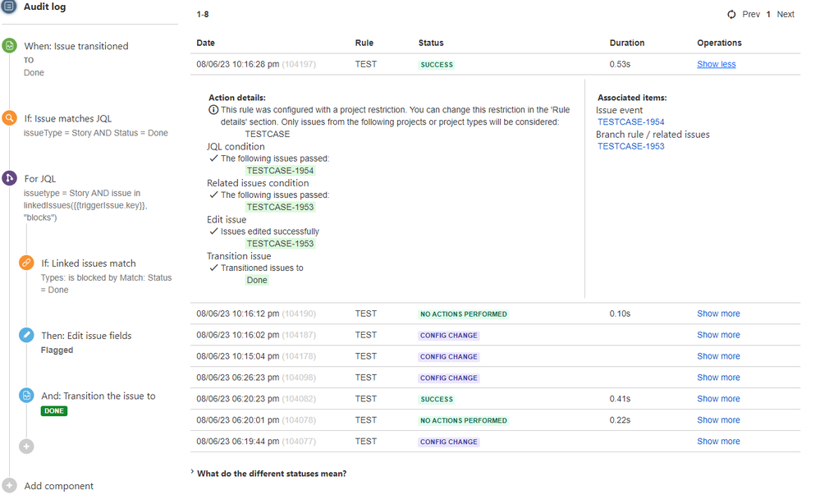Open TESTCASE-1953 under Branch rule related issues
Viewport: 820px width, 504px height.
point(630,146)
